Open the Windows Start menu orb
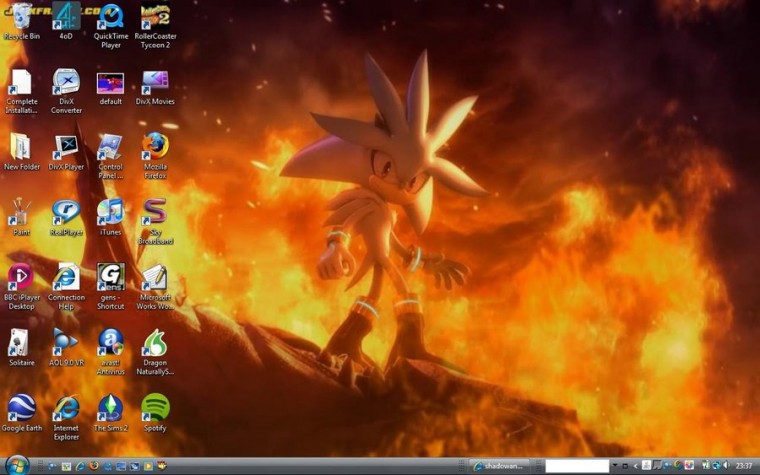The height and width of the screenshot is (475, 760). pyautogui.click(x=17, y=466)
